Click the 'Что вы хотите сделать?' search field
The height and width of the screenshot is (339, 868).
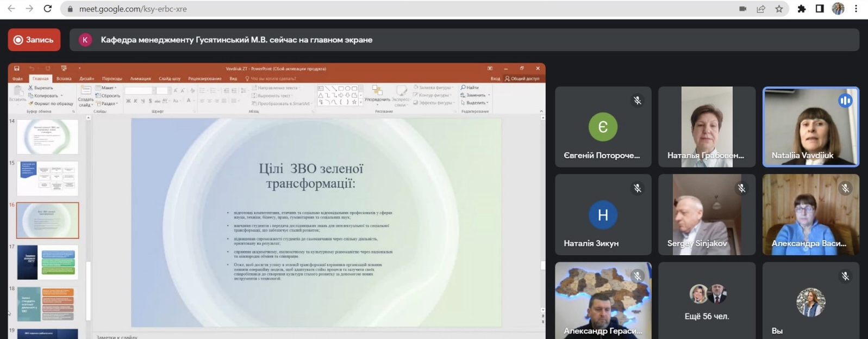[271, 78]
